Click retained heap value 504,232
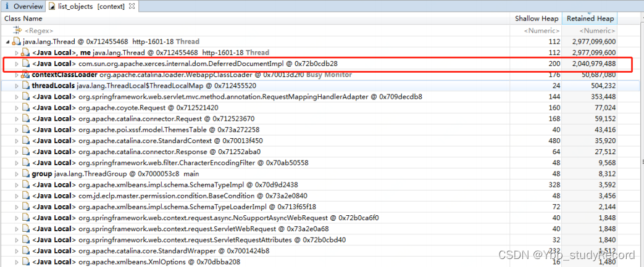The image size is (644, 267). coord(603,86)
